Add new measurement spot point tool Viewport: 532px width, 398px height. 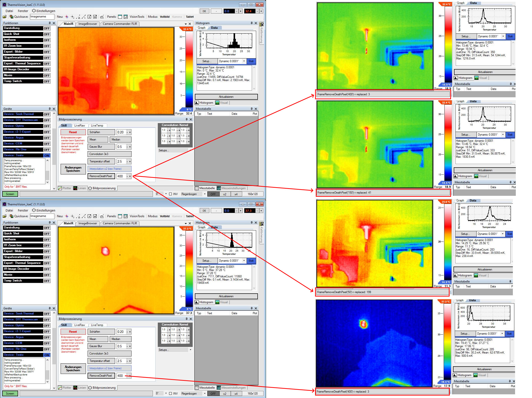[x=67, y=17]
